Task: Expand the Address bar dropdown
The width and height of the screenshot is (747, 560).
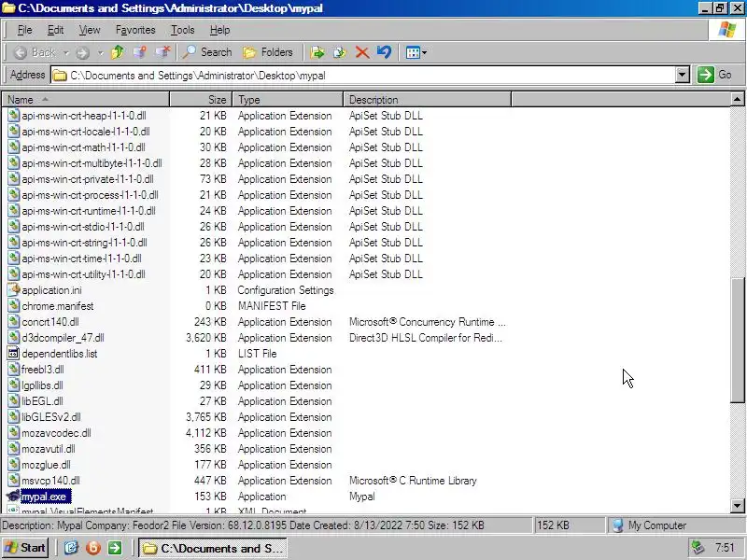Action: click(683, 75)
